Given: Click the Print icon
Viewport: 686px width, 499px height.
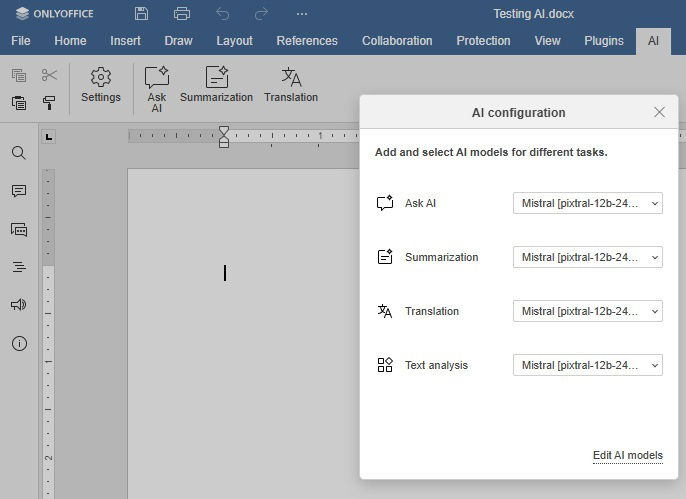Looking at the screenshot, I should point(182,14).
